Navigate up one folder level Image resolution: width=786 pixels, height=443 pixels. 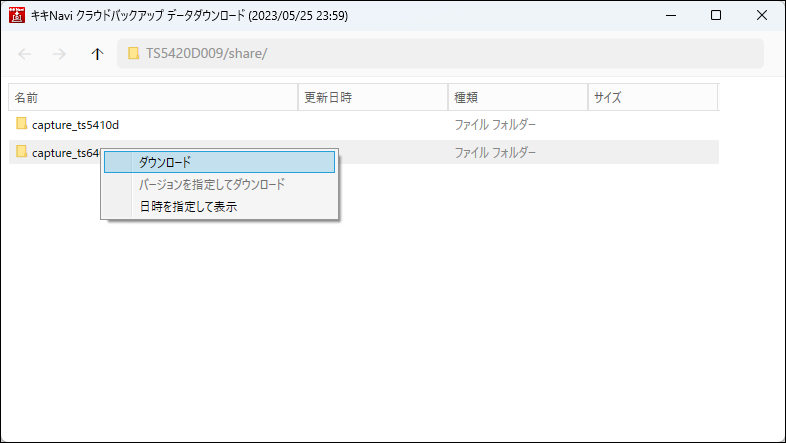point(96,54)
